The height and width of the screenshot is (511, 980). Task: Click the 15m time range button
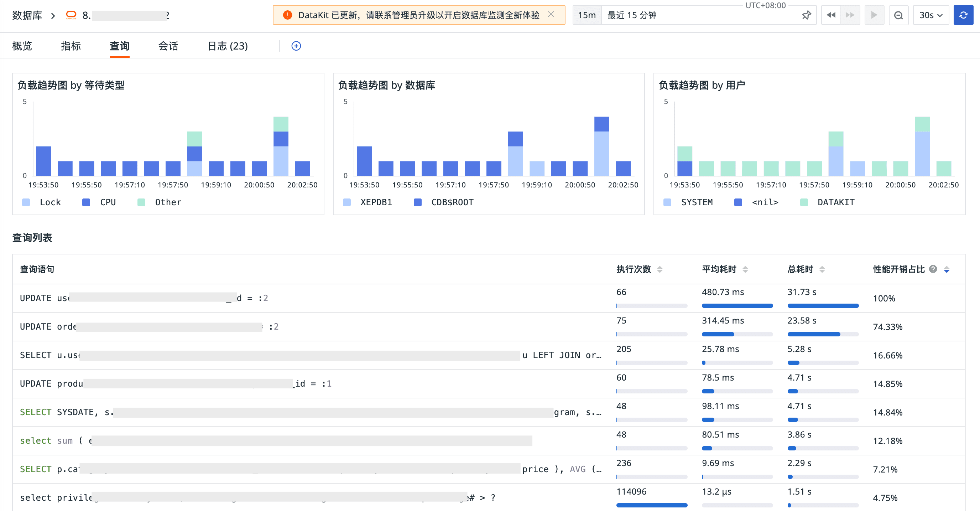[587, 15]
